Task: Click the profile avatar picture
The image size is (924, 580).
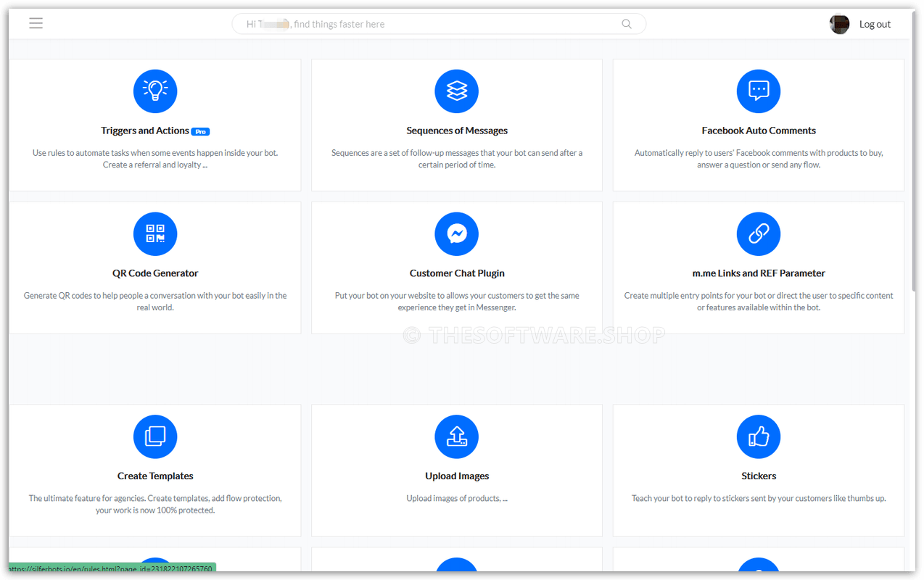Action: pos(839,24)
